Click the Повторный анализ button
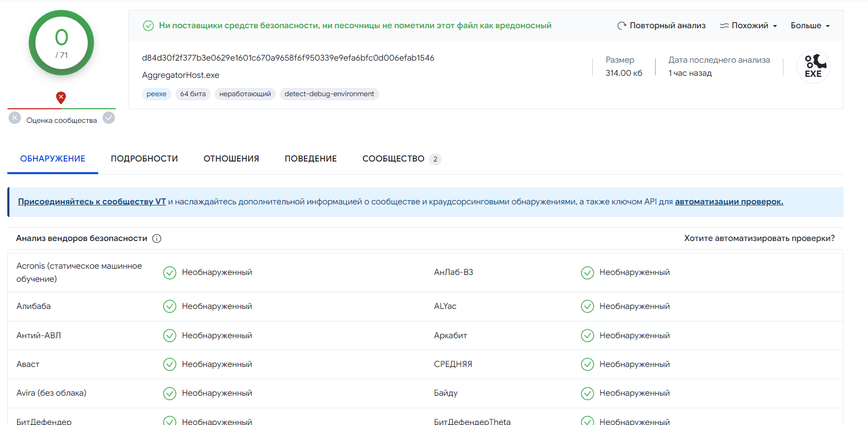Viewport: 868px width, 425px height. (661, 26)
